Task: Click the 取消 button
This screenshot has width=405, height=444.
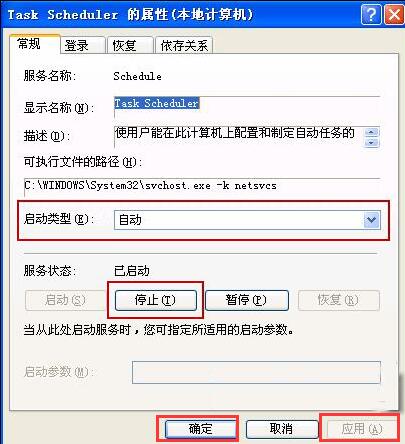Action: coord(282,429)
